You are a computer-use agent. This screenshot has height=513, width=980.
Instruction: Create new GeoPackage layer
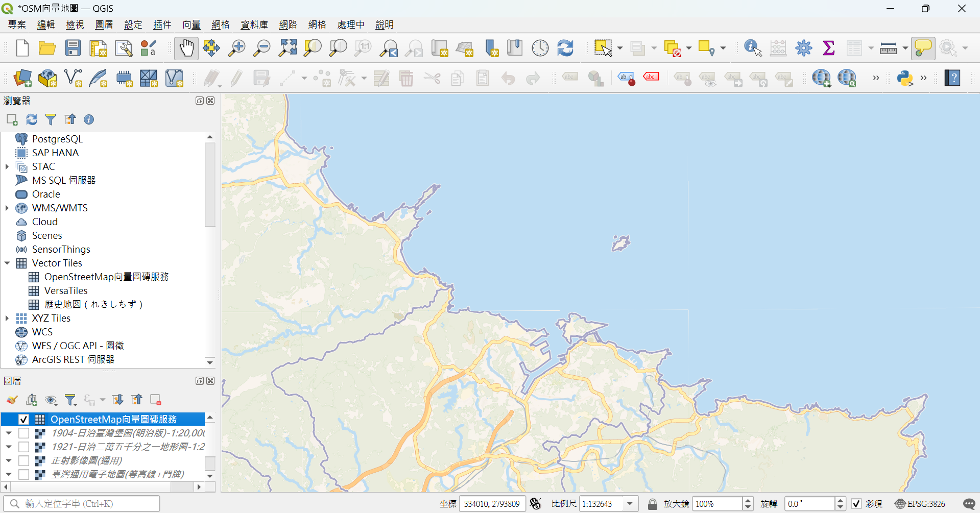tap(47, 78)
